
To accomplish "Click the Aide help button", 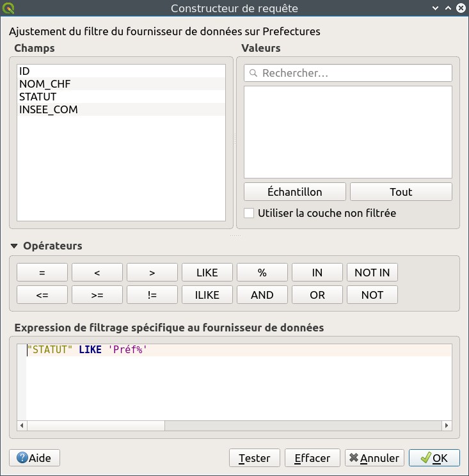I will [35, 458].
